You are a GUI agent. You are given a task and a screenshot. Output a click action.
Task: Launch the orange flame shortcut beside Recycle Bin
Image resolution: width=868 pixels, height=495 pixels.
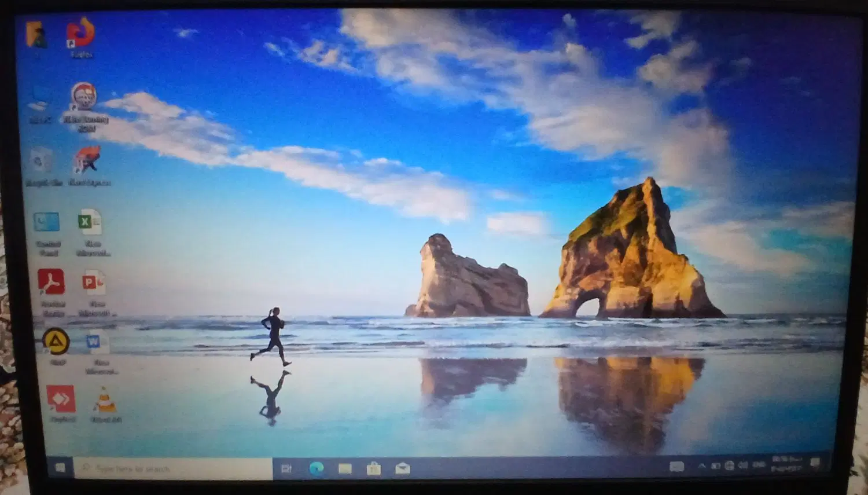coord(89,165)
